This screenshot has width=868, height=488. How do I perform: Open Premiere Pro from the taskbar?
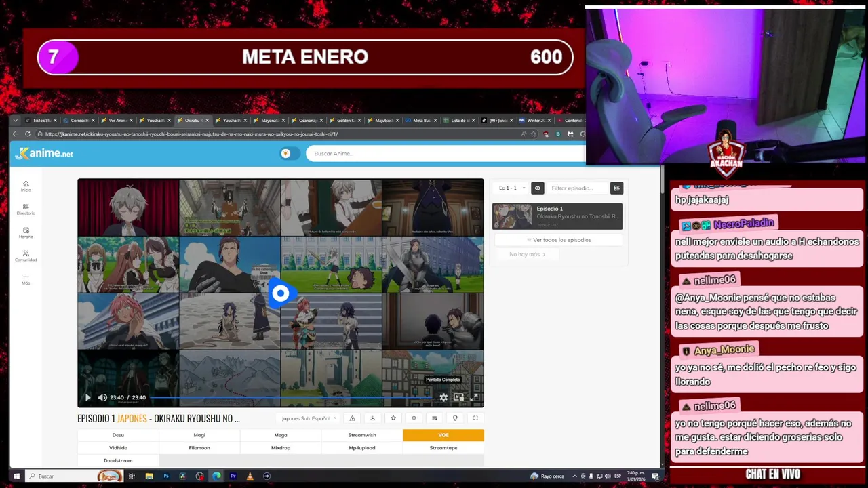pos(233,476)
